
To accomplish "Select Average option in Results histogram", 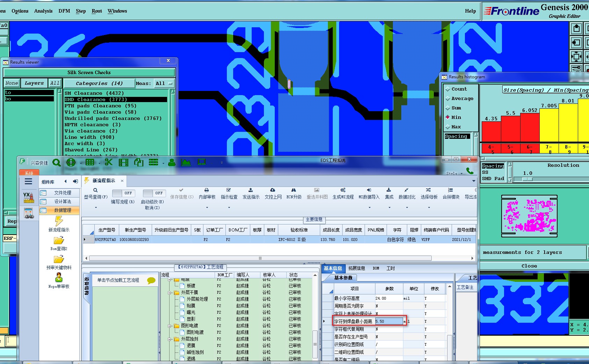I will [447, 99].
